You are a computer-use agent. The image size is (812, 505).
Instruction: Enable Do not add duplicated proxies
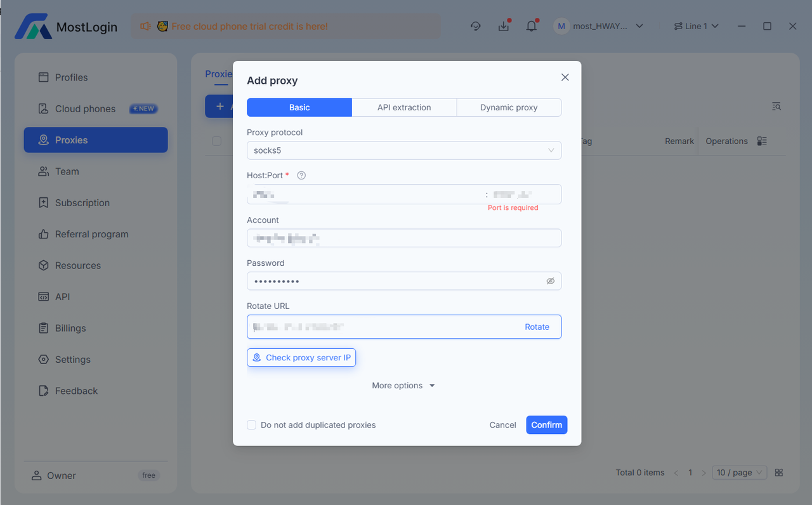click(x=252, y=425)
